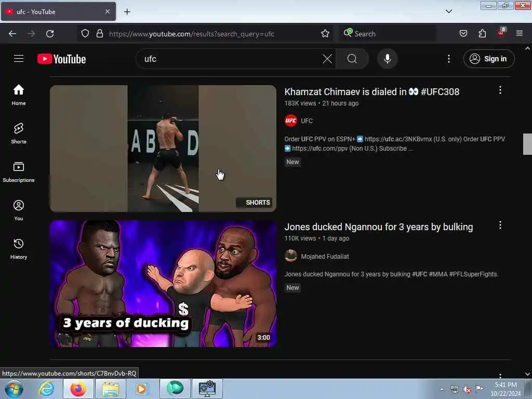Expand the list all tabs chevron

pos(448,11)
